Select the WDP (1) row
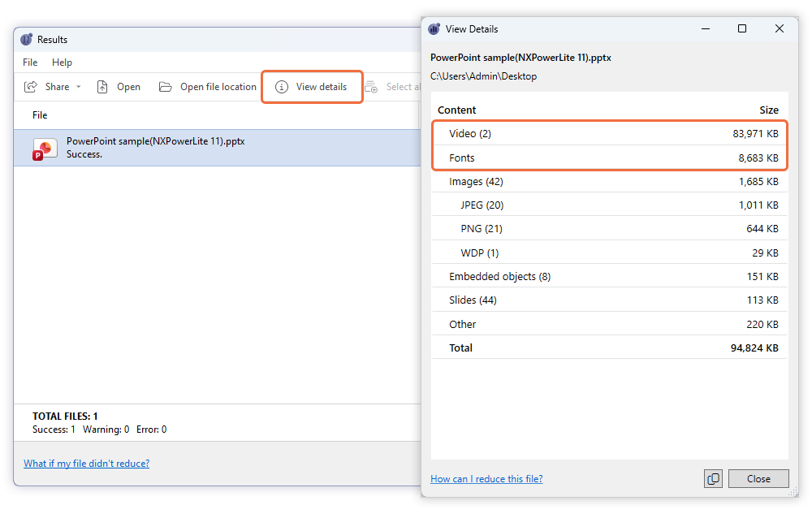The width and height of the screenshot is (812, 518). click(610, 253)
